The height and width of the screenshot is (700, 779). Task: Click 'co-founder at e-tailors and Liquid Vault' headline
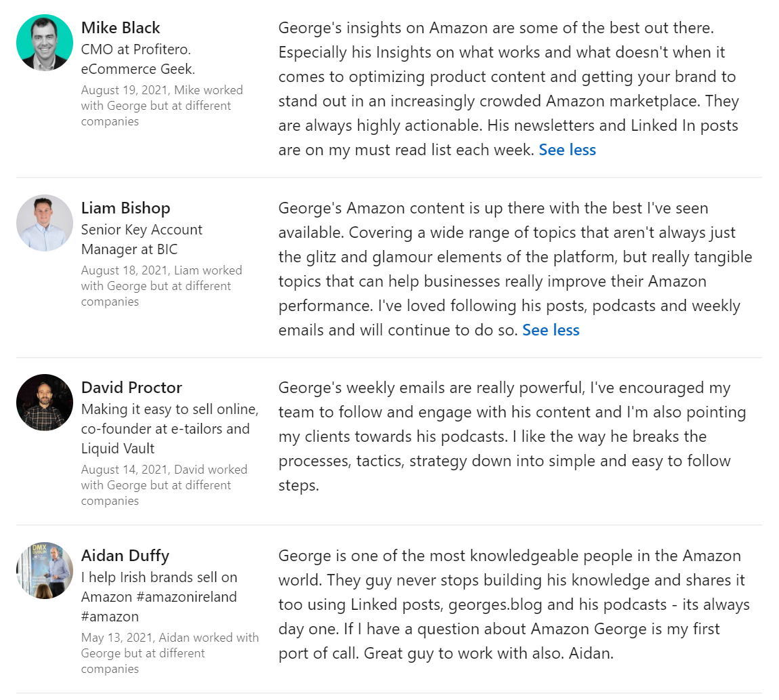tap(165, 429)
